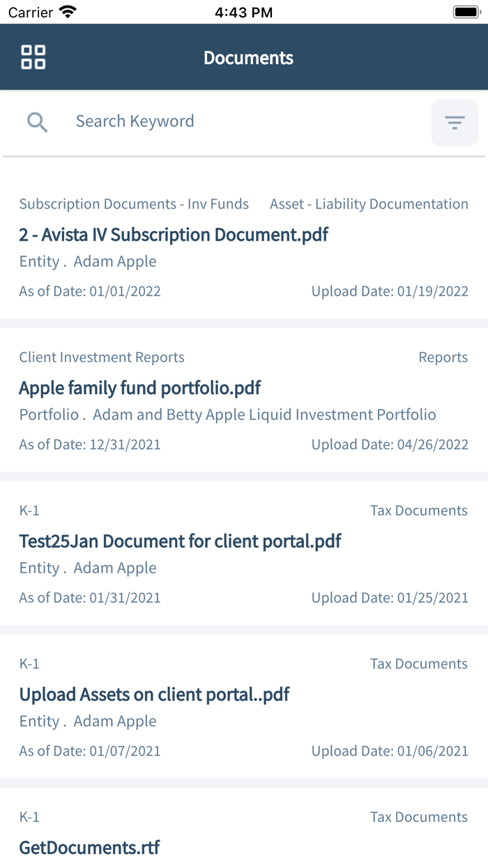The width and height of the screenshot is (488, 868).
Task: Tap the Documents page title
Action: coord(248,58)
